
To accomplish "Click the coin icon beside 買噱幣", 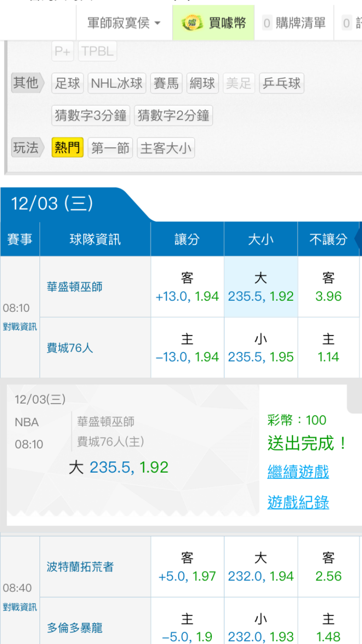I will point(192,23).
